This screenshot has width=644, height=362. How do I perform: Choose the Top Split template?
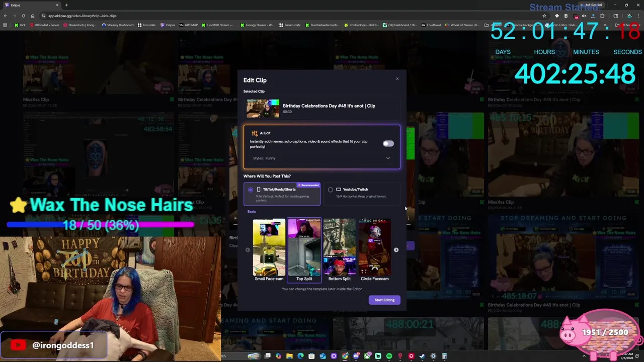point(304,250)
